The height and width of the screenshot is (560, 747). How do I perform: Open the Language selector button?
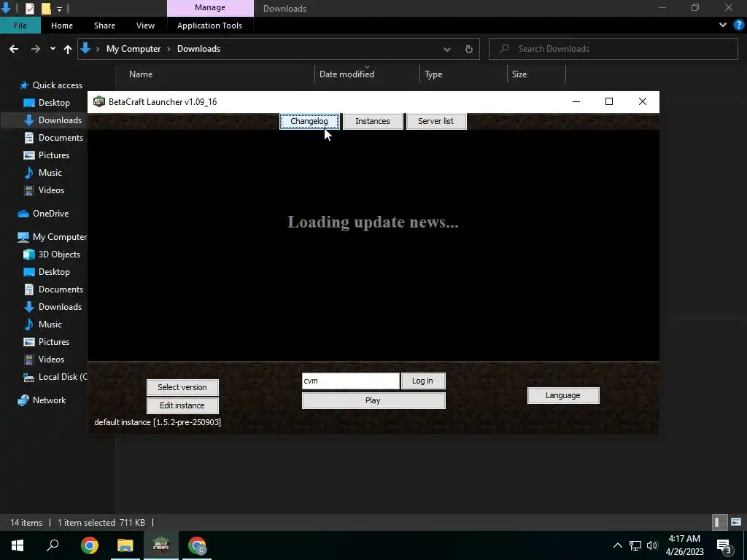pos(563,395)
